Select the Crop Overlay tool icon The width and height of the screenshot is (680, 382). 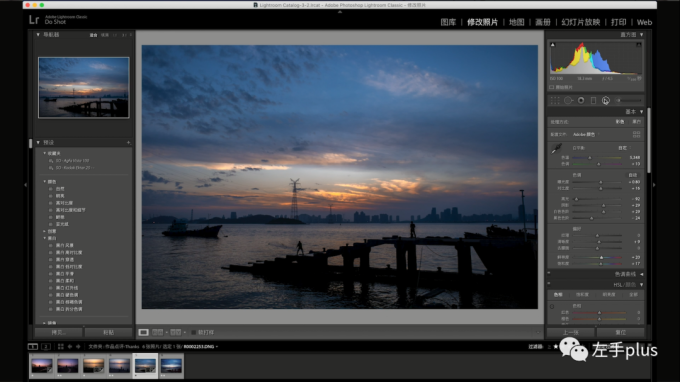pyautogui.click(x=555, y=101)
